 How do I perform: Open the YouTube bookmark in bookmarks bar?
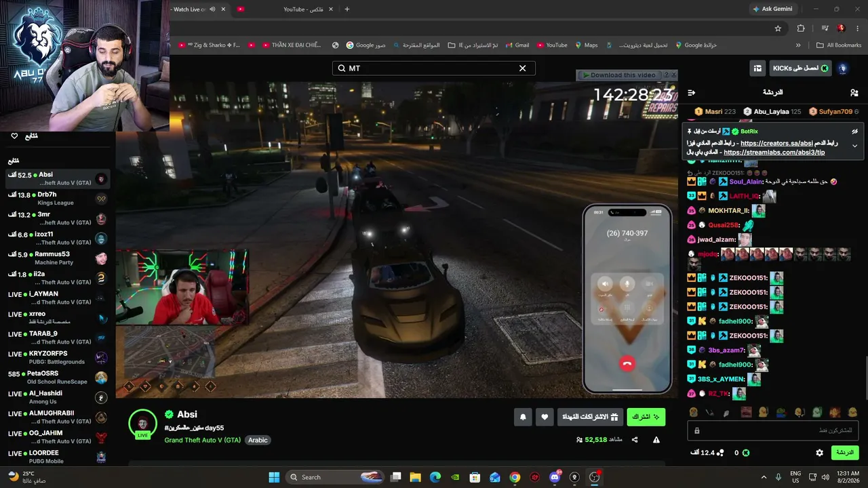552,45
